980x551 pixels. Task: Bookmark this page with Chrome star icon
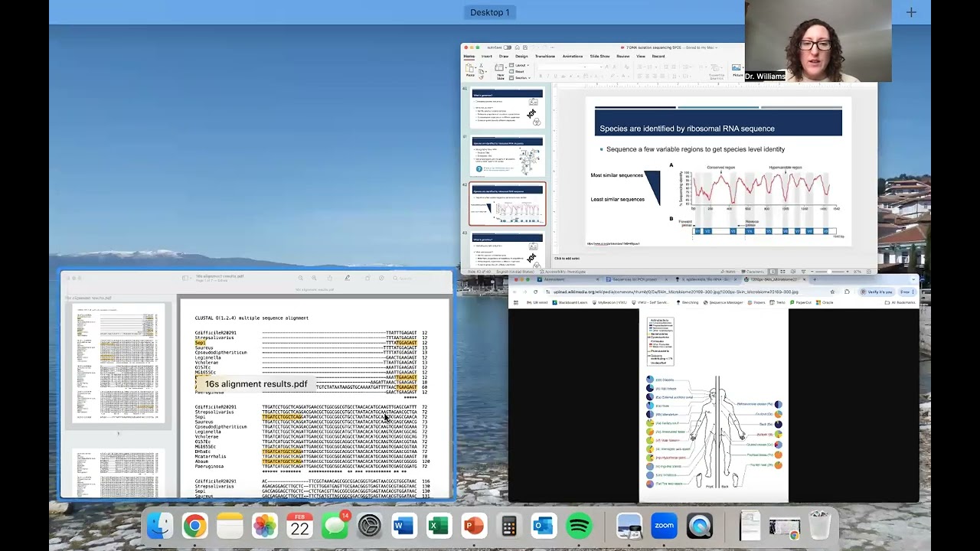click(x=832, y=292)
